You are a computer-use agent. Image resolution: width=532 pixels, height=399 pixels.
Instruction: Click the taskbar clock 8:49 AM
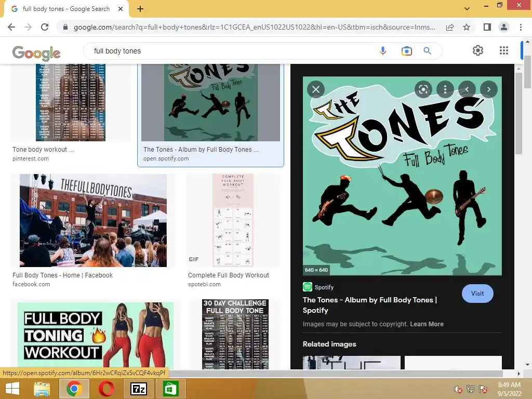(509, 385)
